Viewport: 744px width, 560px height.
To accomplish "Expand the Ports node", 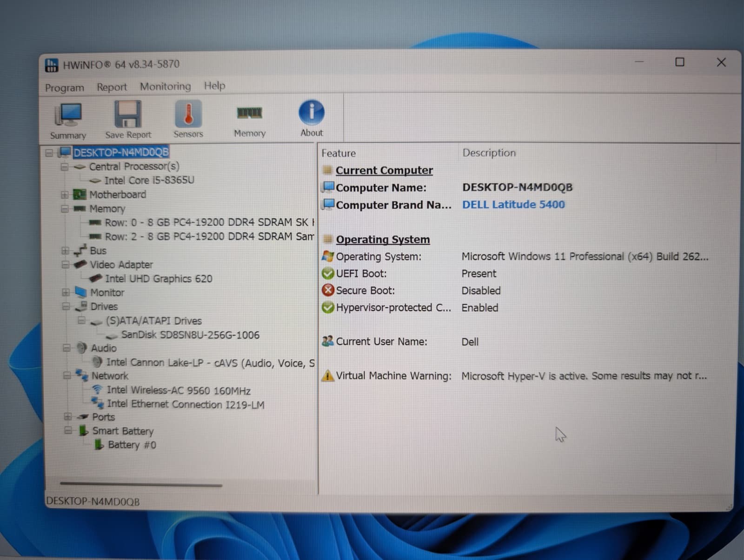I will 68,416.
